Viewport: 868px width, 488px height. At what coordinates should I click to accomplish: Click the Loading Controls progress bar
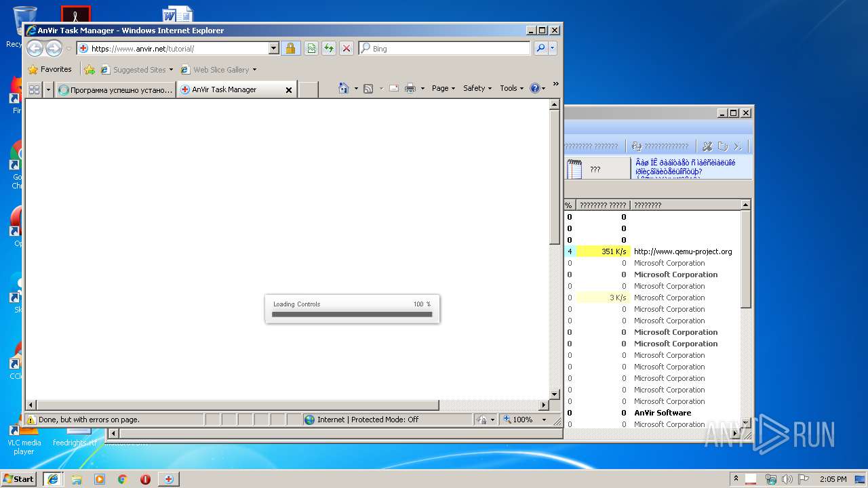352,314
